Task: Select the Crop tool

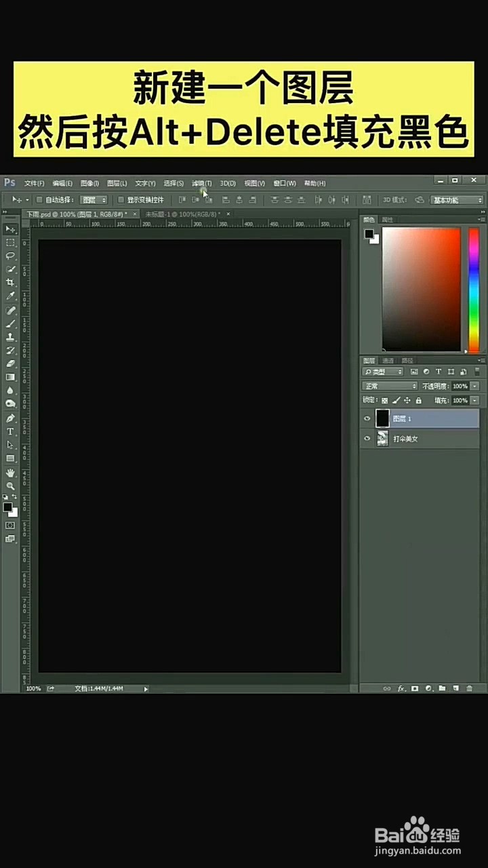Action: 10,283
